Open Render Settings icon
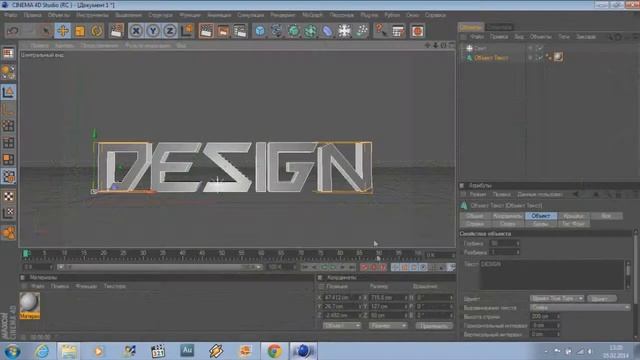The height and width of the screenshot is (360, 640). [240, 31]
